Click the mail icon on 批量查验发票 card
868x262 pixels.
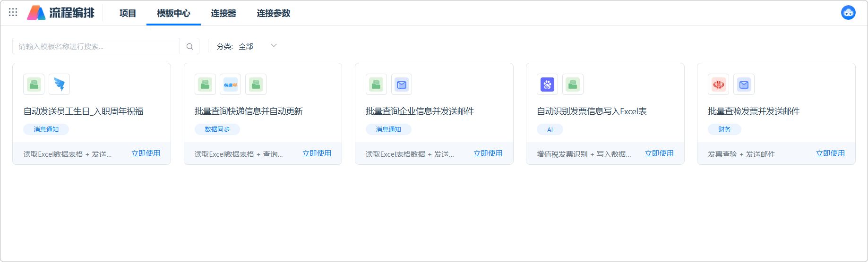(744, 85)
